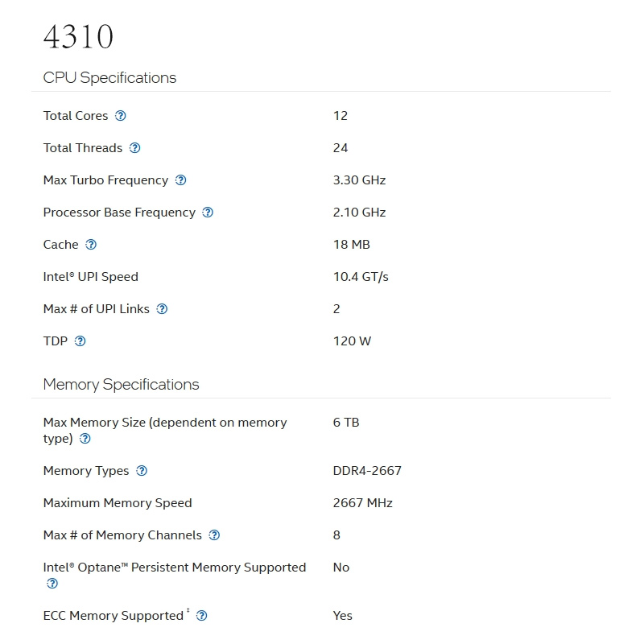Open the Total Threads help tooltip icon
Screen dimensions: 644x644
tap(135, 148)
